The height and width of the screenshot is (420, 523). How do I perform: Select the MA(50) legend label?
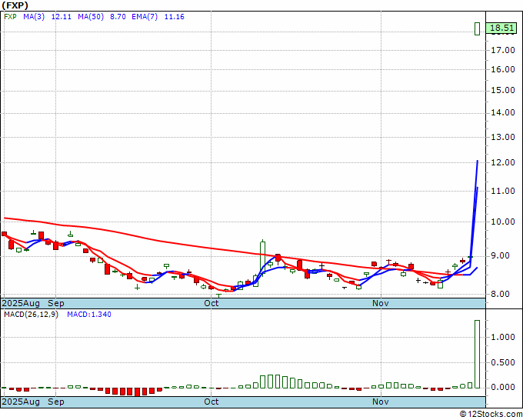91,17
